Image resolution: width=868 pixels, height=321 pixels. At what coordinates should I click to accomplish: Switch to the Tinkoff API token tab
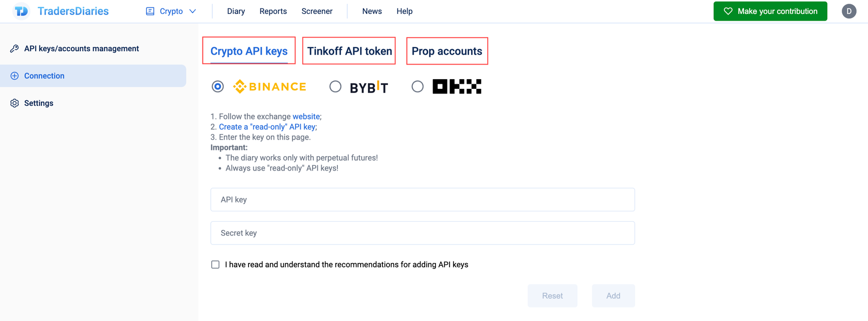pos(349,51)
